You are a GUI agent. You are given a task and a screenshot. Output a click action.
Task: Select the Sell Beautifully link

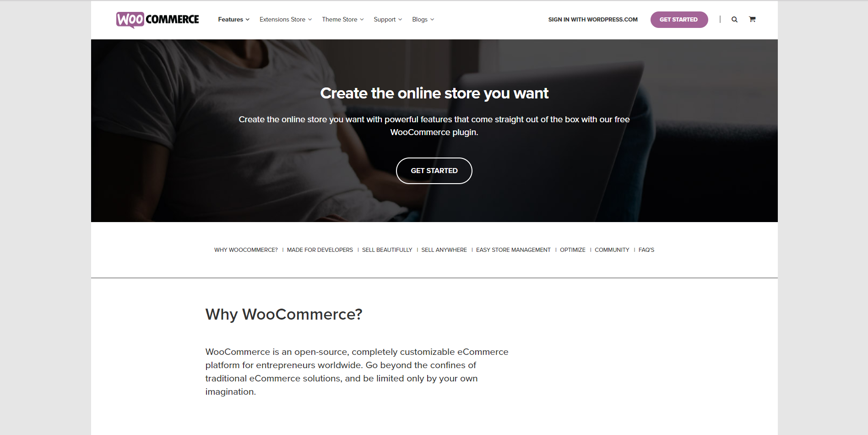click(x=387, y=250)
